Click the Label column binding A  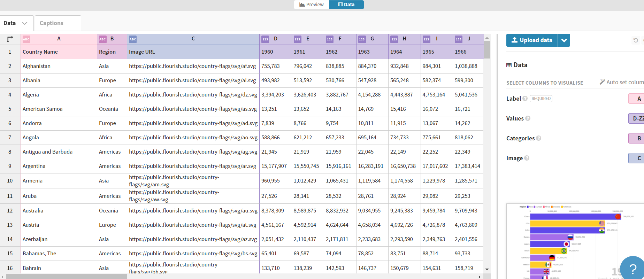pos(637,99)
